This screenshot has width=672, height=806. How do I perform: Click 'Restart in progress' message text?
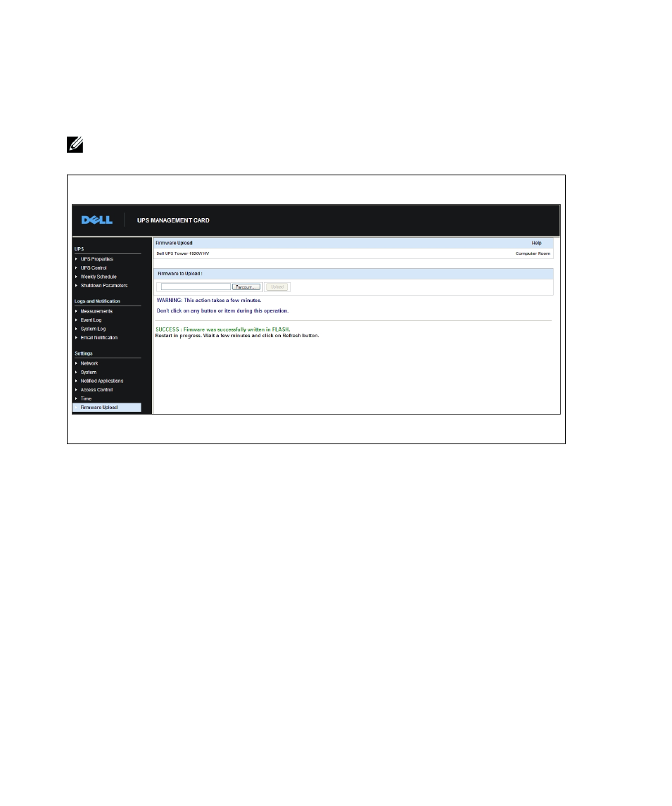[x=237, y=336]
